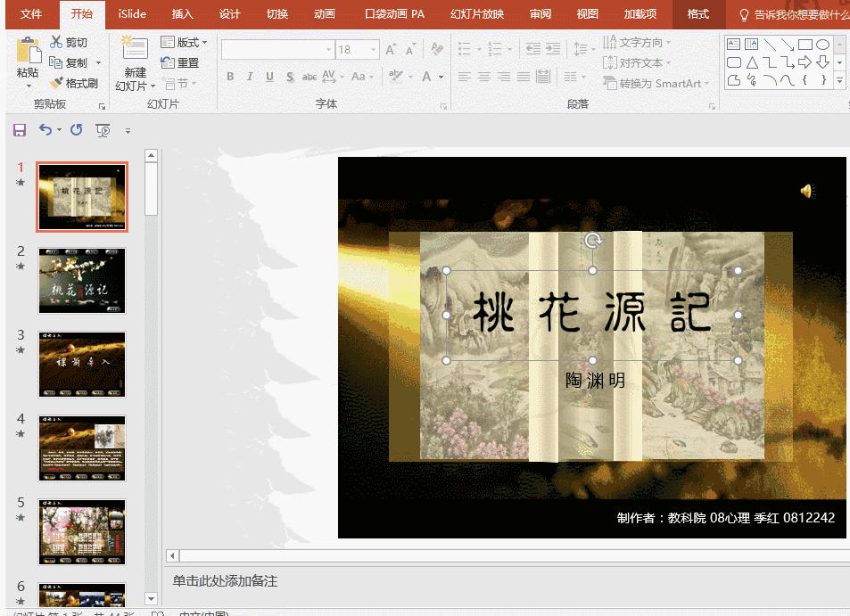Click the Reset (重置) slide button
850x616 pixels.
pyautogui.click(x=180, y=62)
